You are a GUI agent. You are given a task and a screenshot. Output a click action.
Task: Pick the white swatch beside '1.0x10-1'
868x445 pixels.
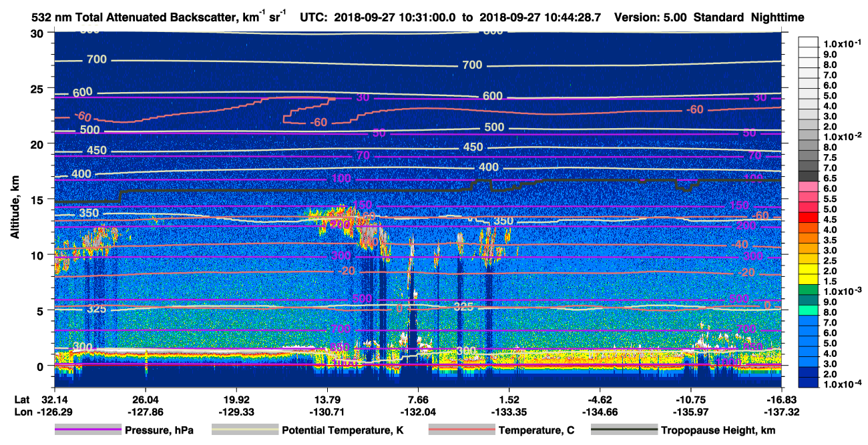coord(808,42)
